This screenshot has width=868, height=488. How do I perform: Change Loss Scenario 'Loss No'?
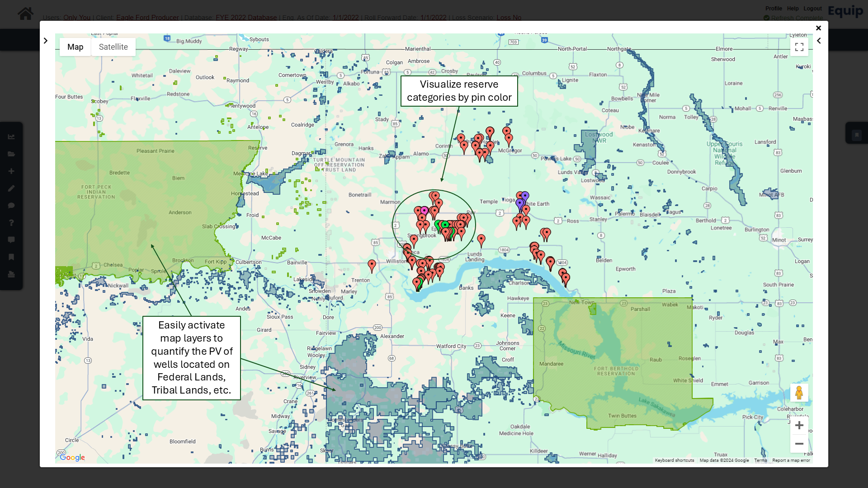[509, 18]
